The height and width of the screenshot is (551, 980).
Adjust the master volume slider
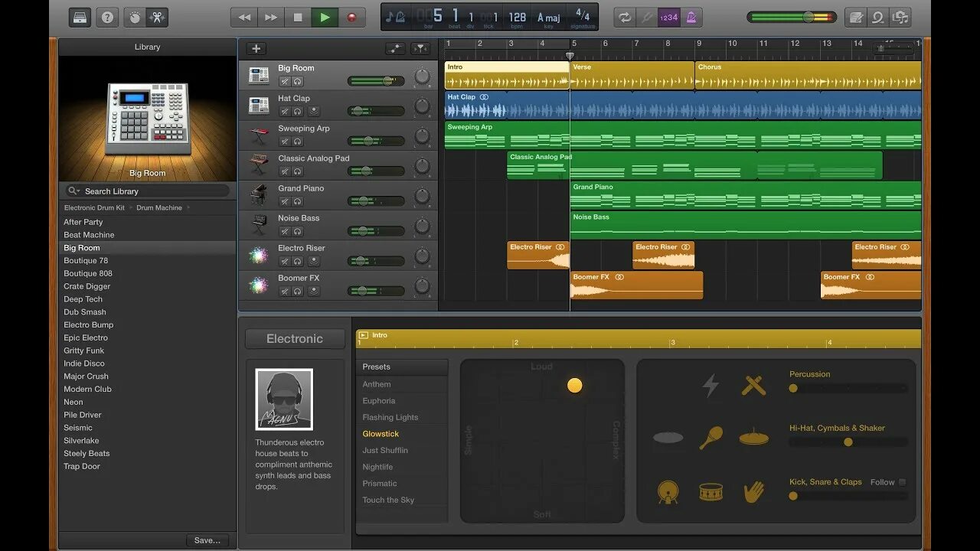point(792,17)
